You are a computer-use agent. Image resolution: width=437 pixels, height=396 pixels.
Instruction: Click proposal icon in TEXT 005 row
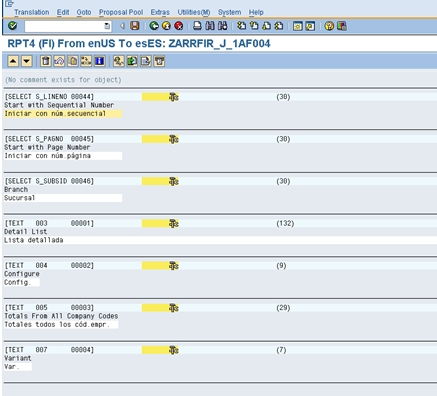[x=174, y=308]
